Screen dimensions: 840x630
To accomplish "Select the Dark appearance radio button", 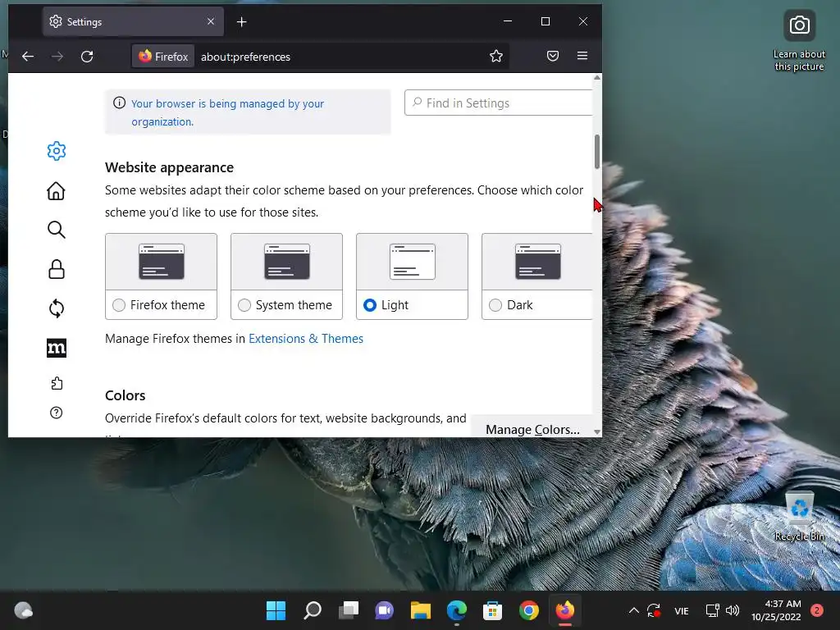I will 495,305.
